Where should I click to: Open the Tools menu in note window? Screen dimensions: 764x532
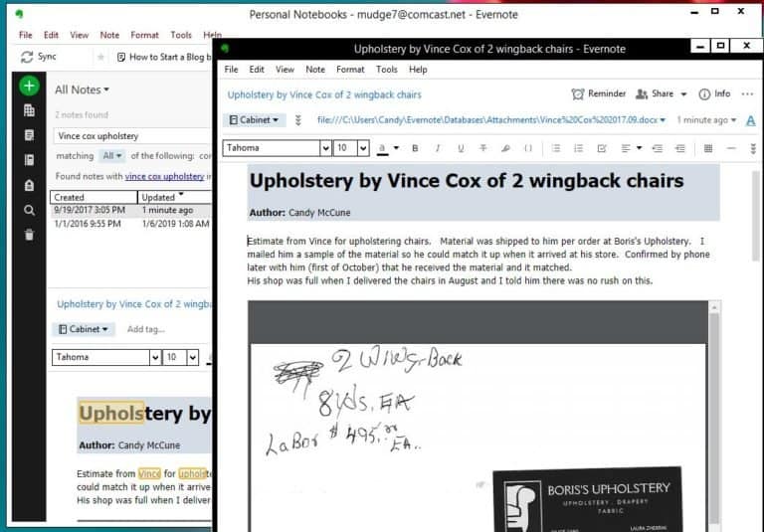coord(386,70)
